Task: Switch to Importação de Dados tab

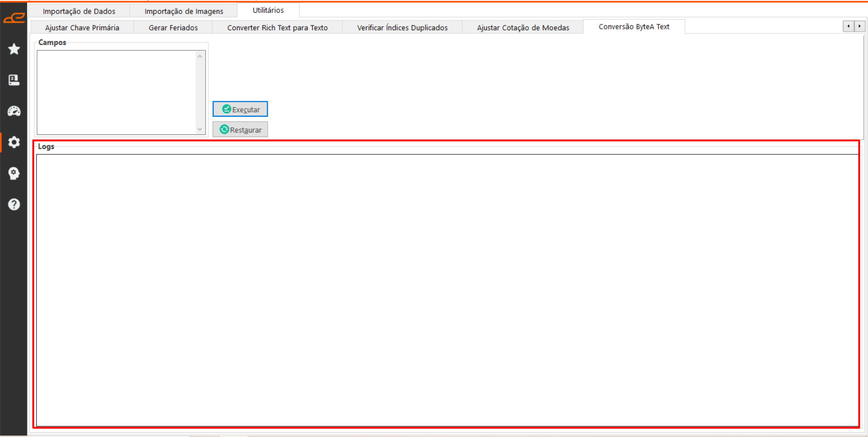Action: pyautogui.click(x=79, y=11)
